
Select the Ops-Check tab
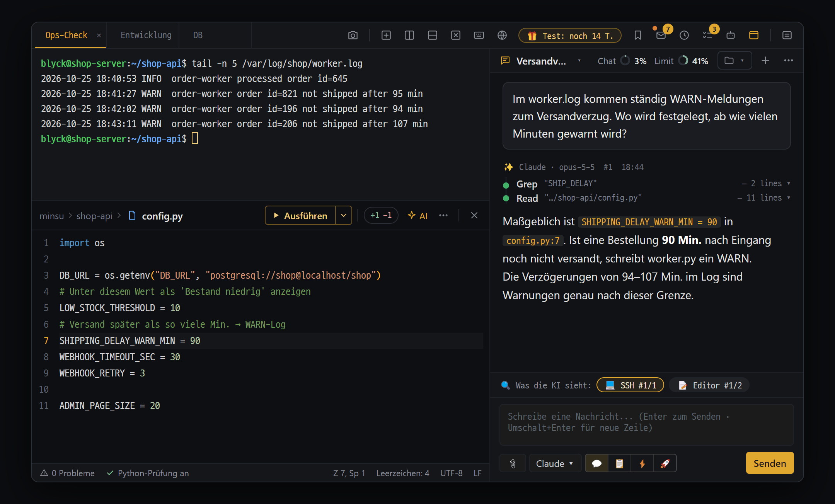click(66, 35)
